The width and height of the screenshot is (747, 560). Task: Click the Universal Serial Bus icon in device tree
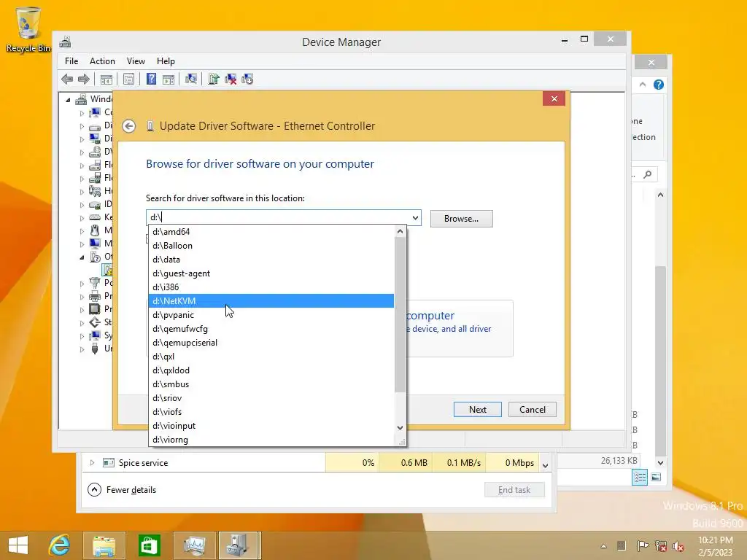(x=96, y=348)
